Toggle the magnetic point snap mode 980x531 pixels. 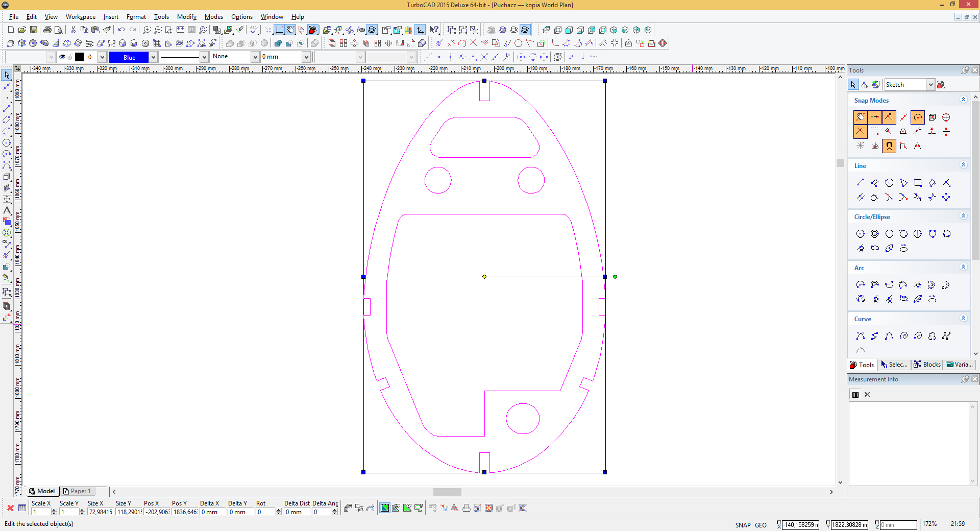(889, 146)
